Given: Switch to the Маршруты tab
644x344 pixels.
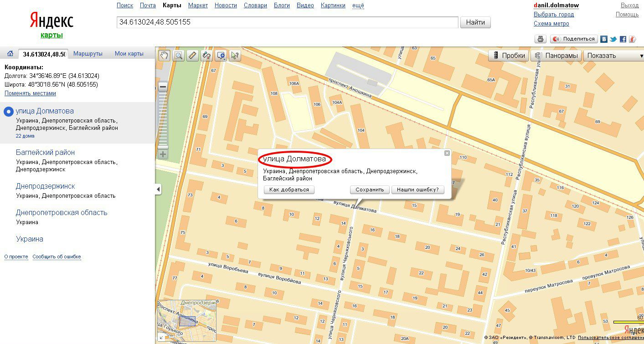Looking at the screenshot, I should click(88, 54).
